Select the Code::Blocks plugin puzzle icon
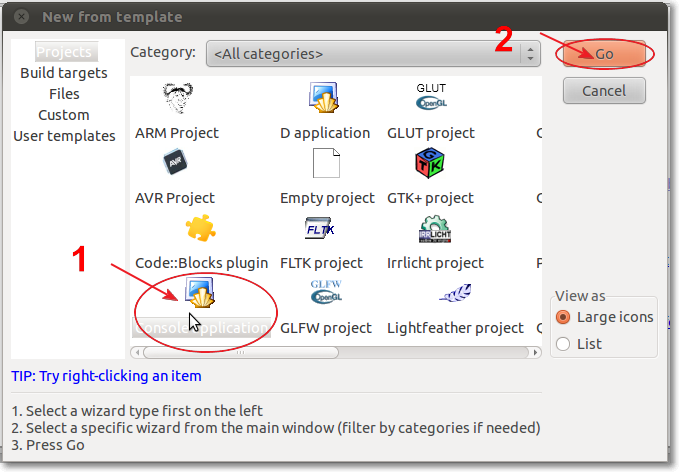The image size is (679, 472). coord(200,228)
